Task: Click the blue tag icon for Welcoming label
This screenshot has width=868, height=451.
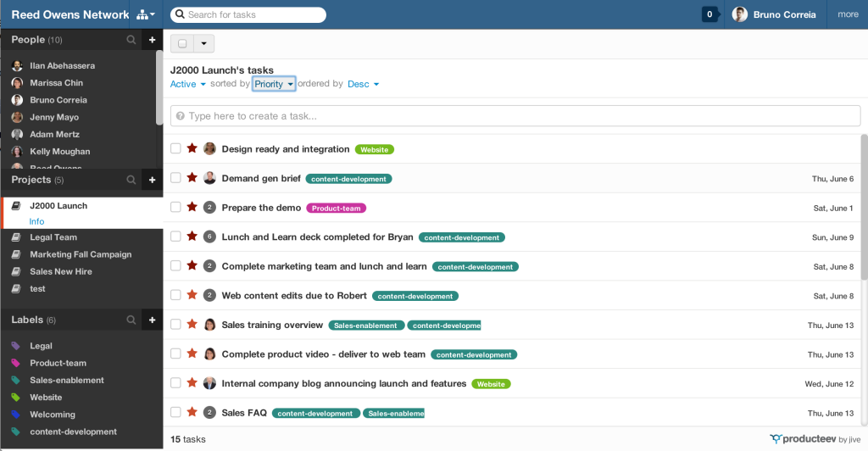Action: click(16, 415)
